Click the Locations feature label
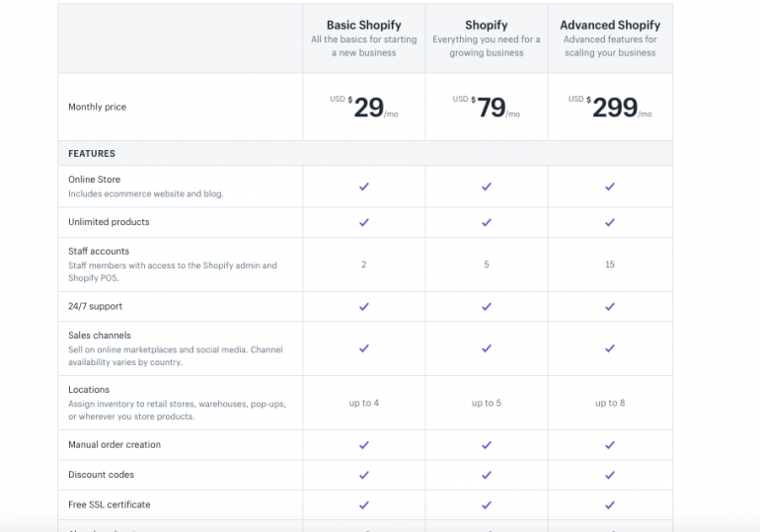The height and width of the screenshot is (532, 760). (89, 390)
